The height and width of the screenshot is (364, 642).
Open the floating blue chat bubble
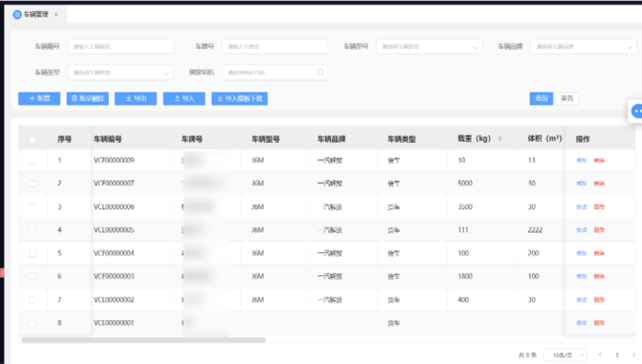click(636, 111)
